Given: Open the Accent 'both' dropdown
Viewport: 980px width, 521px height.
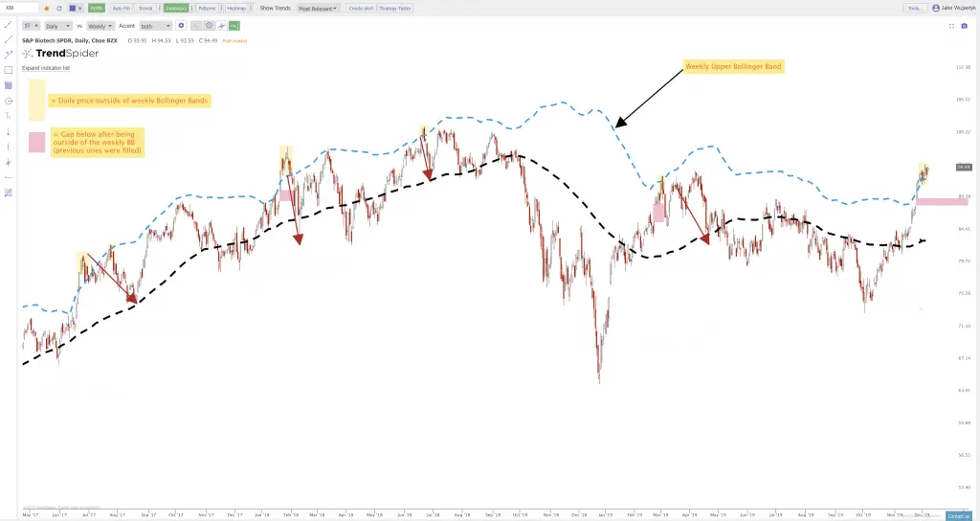Looking at the screenshot, I should (155, 26).
